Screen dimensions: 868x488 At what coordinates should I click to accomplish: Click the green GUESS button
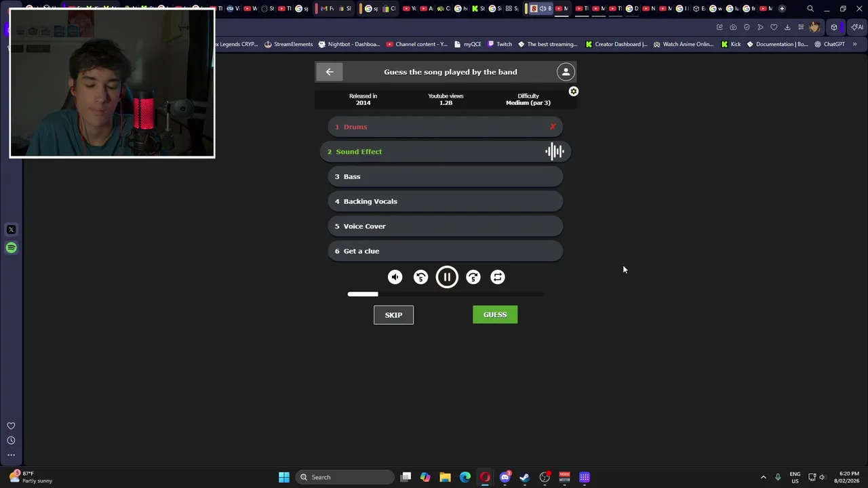click(495, 314)
